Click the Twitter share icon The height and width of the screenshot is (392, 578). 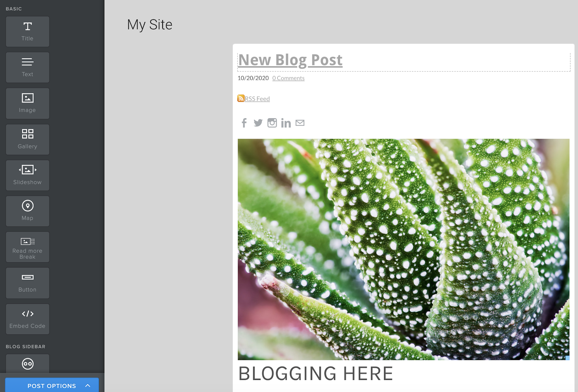(258, 123)
